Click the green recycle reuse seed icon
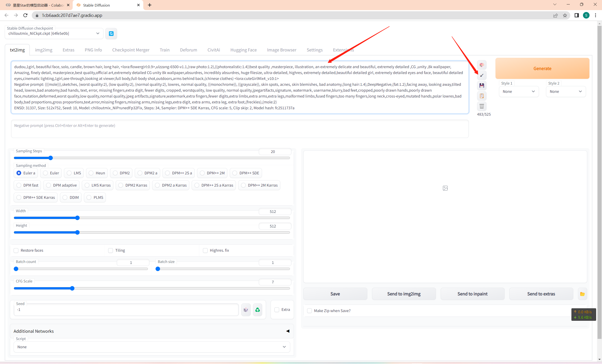 click(257, 310)
